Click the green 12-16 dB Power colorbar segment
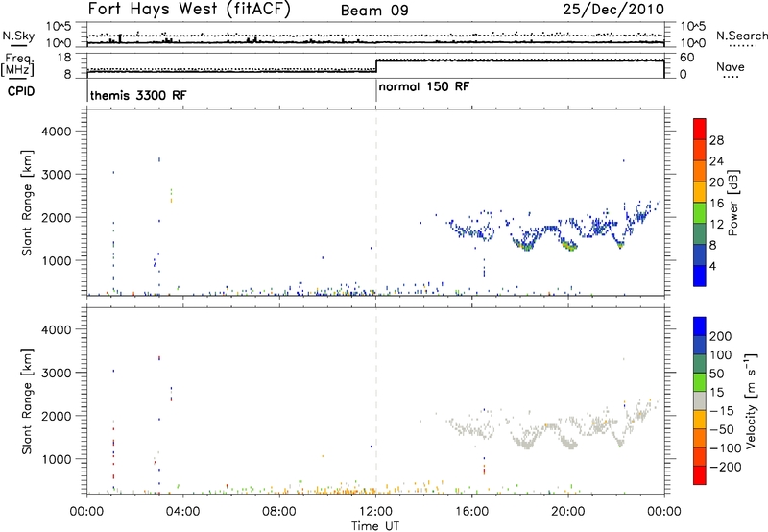The height and width of the screenshot is (532, 768). (x=700, y=213)
